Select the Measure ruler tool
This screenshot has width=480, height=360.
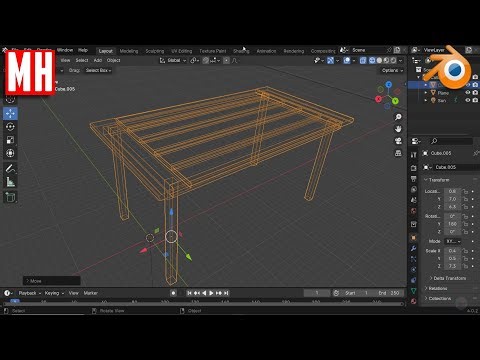pyautogui.click(x=10, y=182)
